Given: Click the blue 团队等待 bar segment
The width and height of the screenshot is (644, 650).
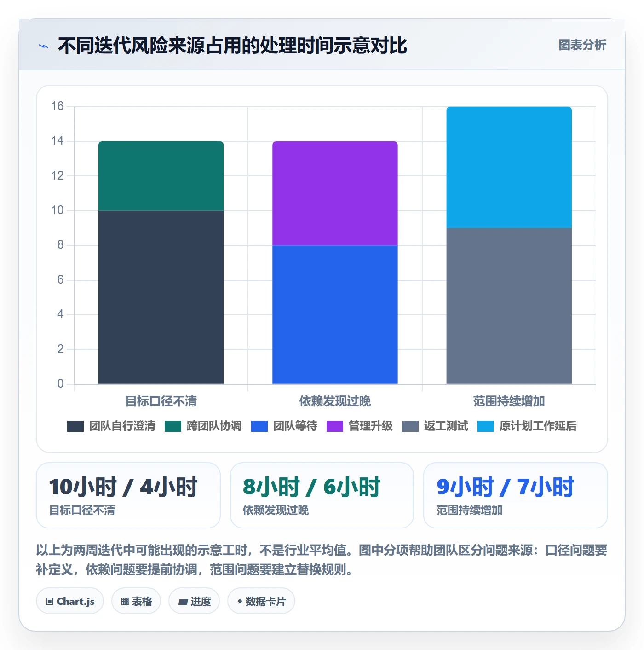Looking at the screenshot, I should [335, 315].
